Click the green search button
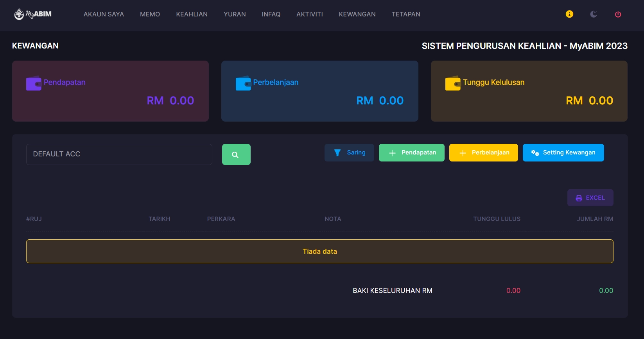The width and height of the screenshot is (644, 339). 236,154
